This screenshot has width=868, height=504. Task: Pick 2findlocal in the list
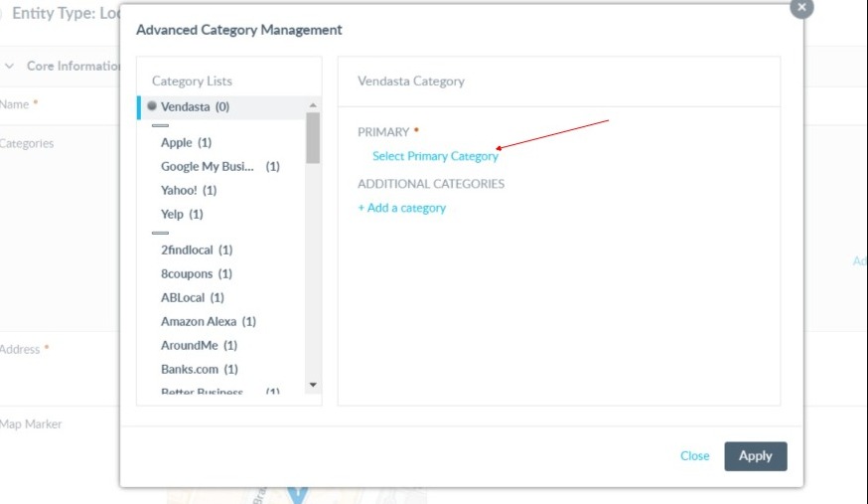click(197, 251)
